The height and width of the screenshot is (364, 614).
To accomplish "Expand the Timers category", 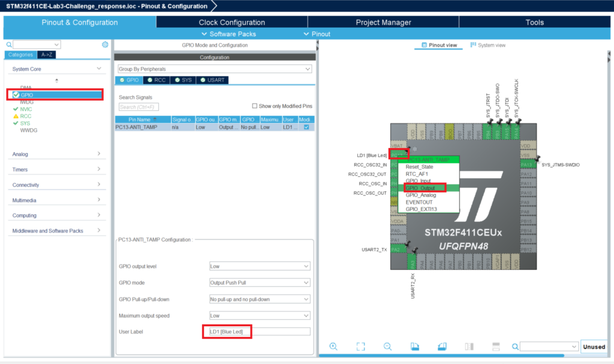I will pos(56,170).
